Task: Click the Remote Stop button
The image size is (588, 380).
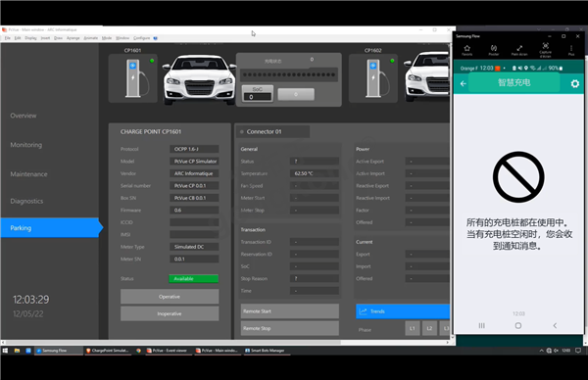Action: 289,328
